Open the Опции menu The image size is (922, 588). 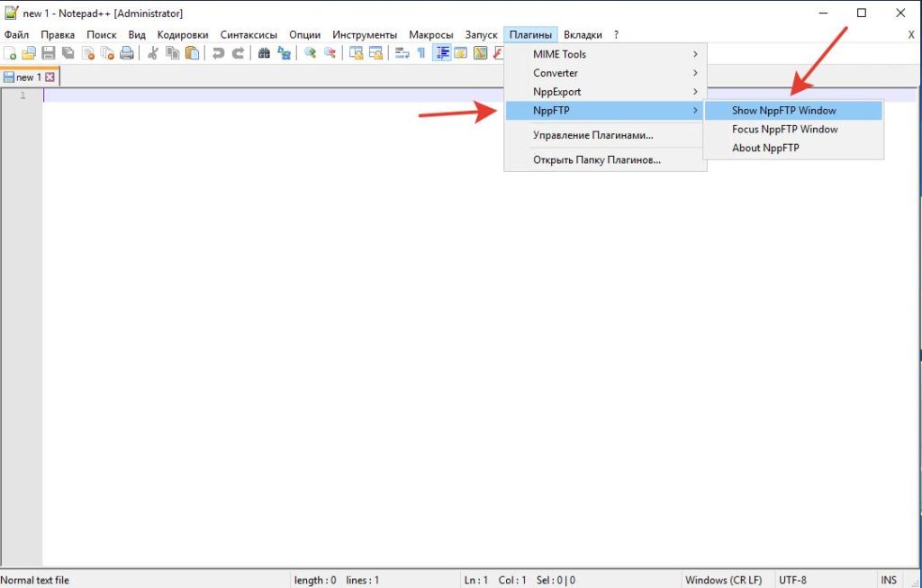coord(304,35)
